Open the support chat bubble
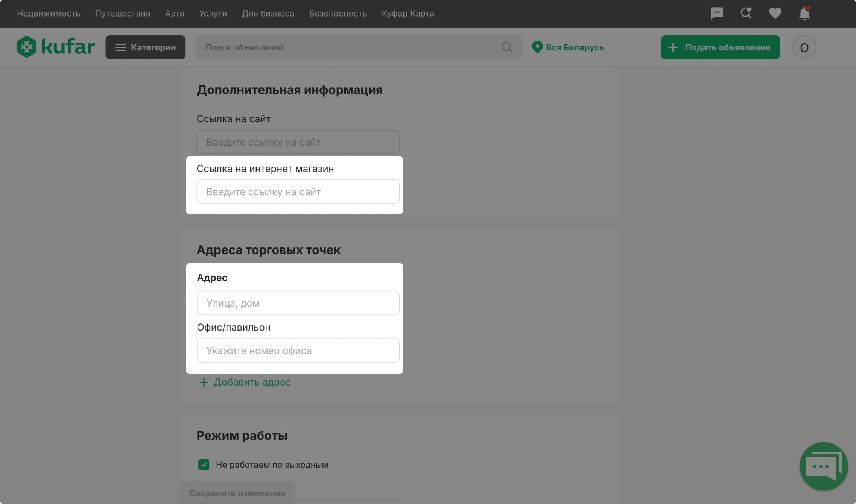 823,466
